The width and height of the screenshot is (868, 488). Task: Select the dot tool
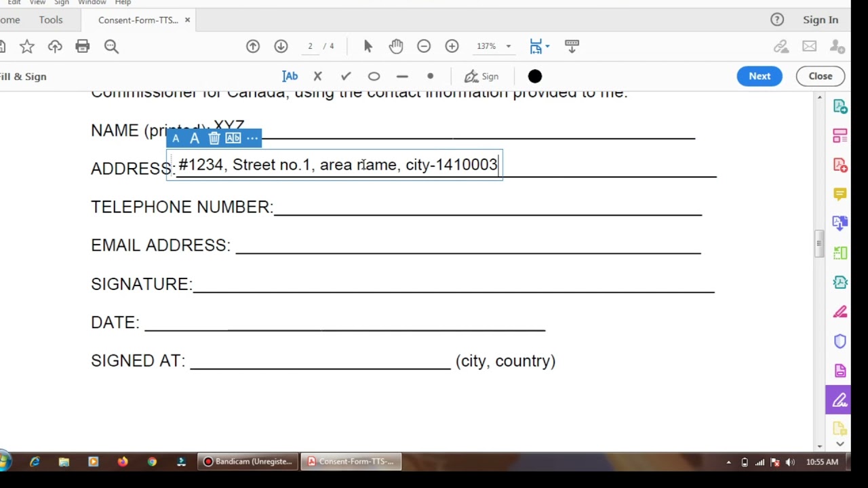[430, 76]
